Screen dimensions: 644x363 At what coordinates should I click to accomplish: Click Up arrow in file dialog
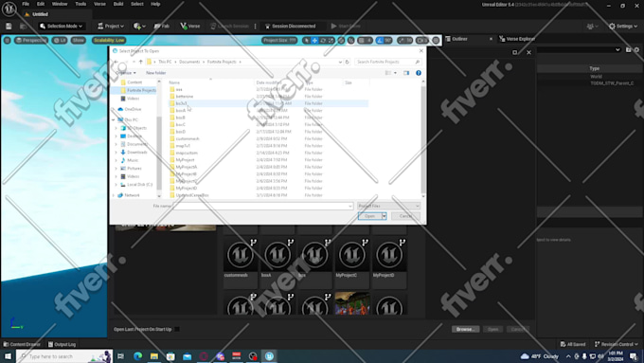point(140,62)
